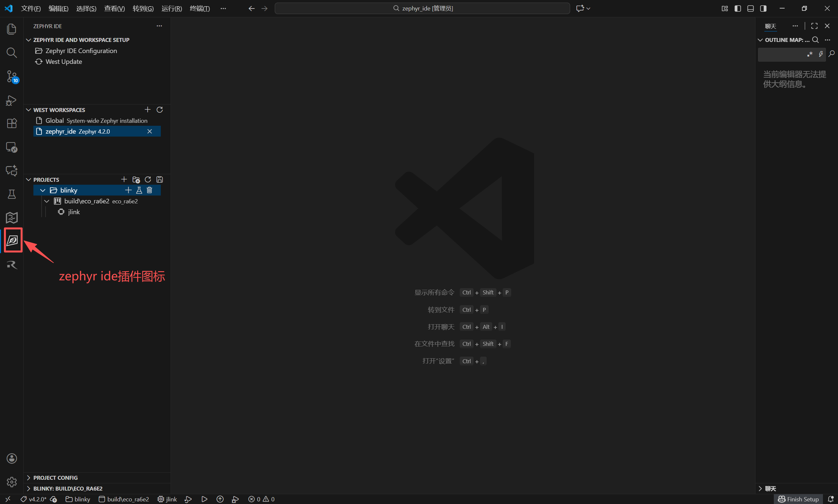Toggle regex option in outline filter

pos(810,54)
